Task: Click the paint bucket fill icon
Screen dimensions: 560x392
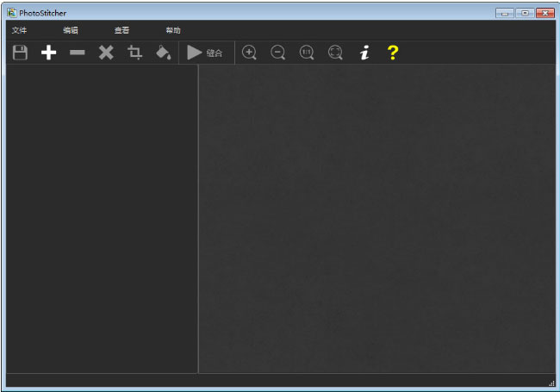Action: point(163,53)
